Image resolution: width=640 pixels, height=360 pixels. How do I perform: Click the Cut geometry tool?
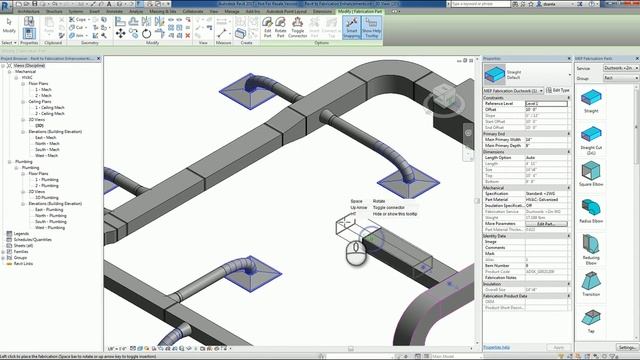(x=77, y=27)
